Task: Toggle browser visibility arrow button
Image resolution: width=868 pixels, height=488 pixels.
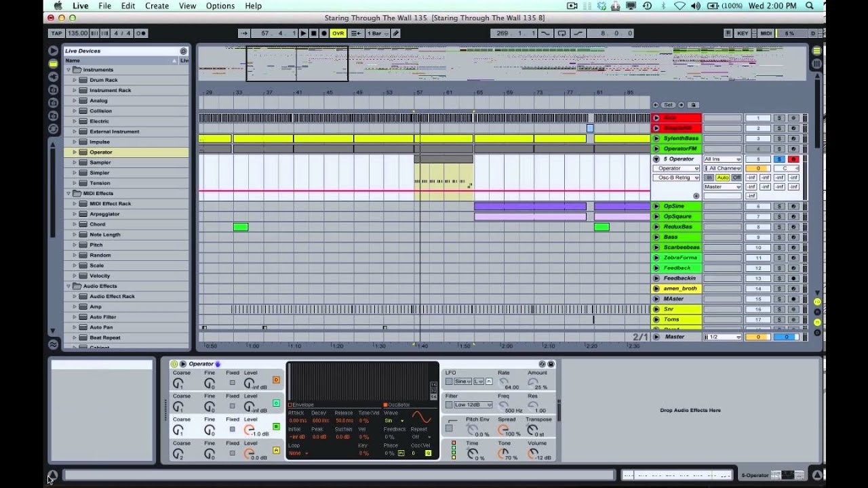Action: (x=53, y=51)
